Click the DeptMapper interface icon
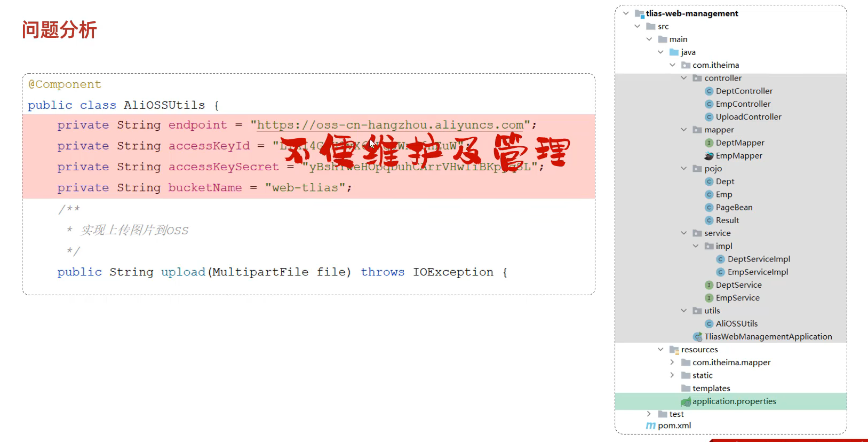868x442 pixels. tap(709, 143)
